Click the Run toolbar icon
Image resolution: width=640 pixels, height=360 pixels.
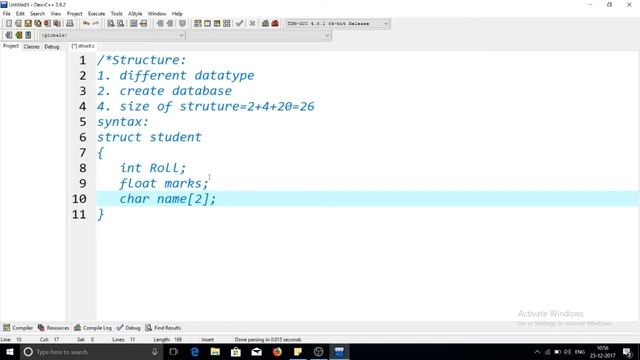(207, 24)
